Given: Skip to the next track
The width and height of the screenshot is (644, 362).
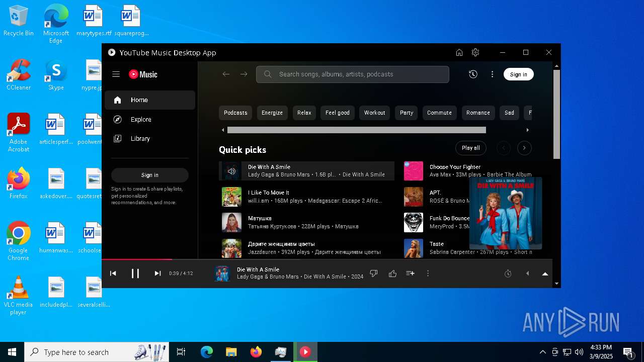Looking at the screenshot, I should [x=157, y=274].
